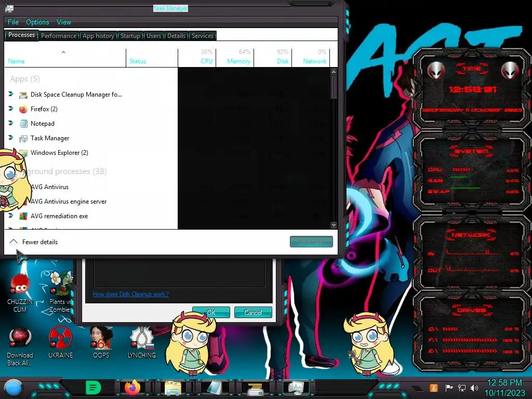Image resolution: width=532 pixels, height=399 pixels.
Task: Select the Processes tab
Action: (21, 35)
